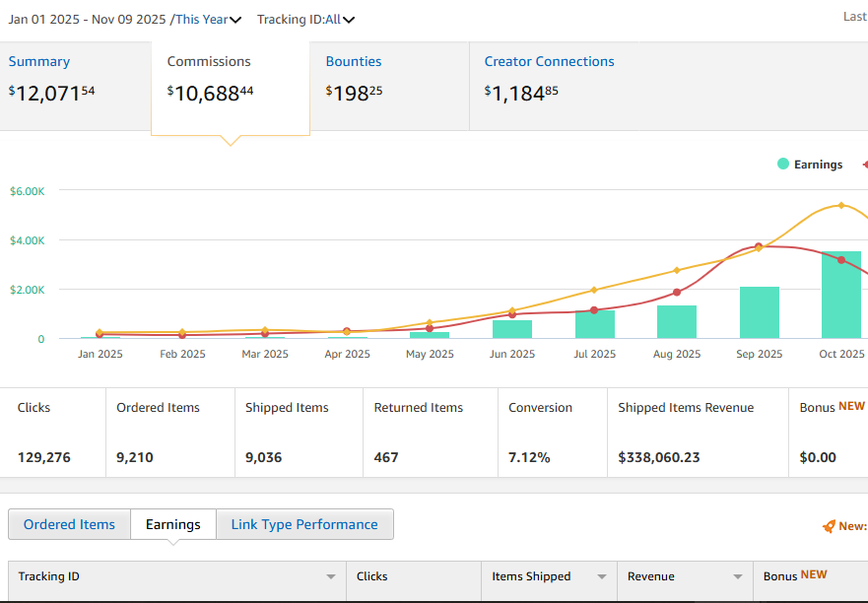Select the Earnings report tab
The image size is (868, 603).
[173, 524]
